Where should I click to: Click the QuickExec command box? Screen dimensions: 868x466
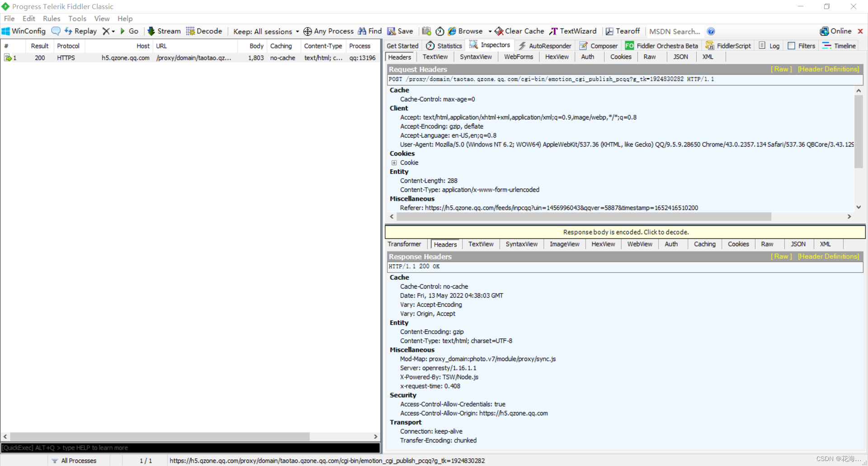point(191,448)
